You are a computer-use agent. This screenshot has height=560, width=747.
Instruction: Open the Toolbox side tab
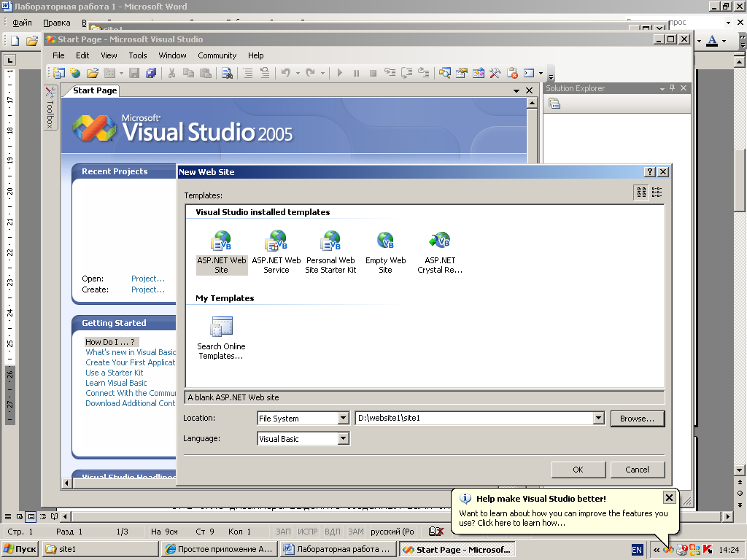point(50,108)
